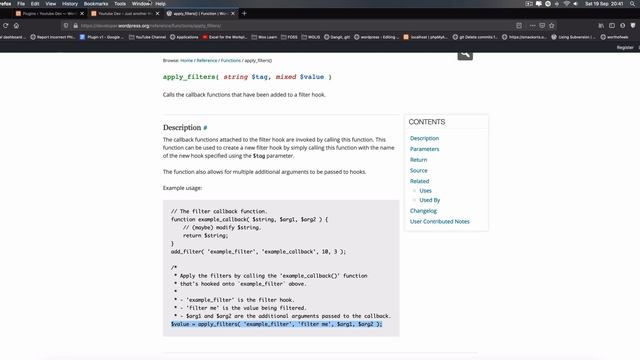Open 'Report Incorrect Ph...' bookmark
Image resolution: width=640 pixels, height=360 pixels.
click(x=53, y=37)
